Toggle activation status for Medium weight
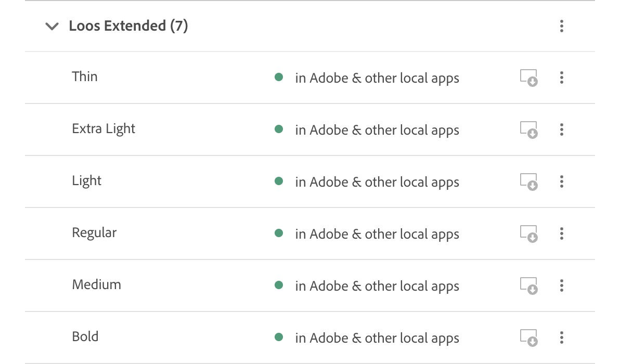The image size is (620, 364). point(279,286)
